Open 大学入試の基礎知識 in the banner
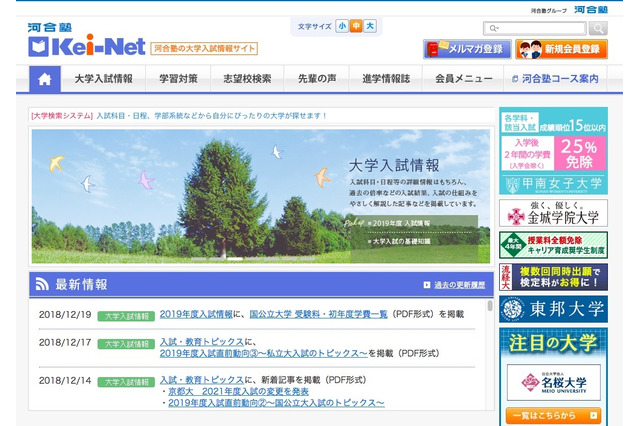 click(401, 241)
